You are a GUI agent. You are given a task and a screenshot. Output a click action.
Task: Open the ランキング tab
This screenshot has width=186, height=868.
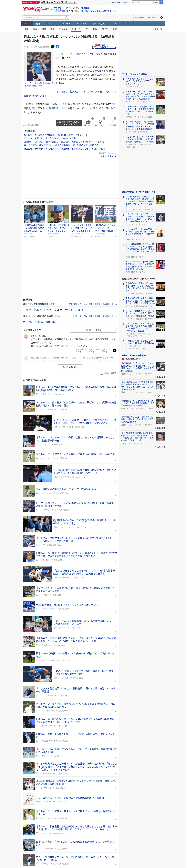pyautogui.click(x=115, y=24)
